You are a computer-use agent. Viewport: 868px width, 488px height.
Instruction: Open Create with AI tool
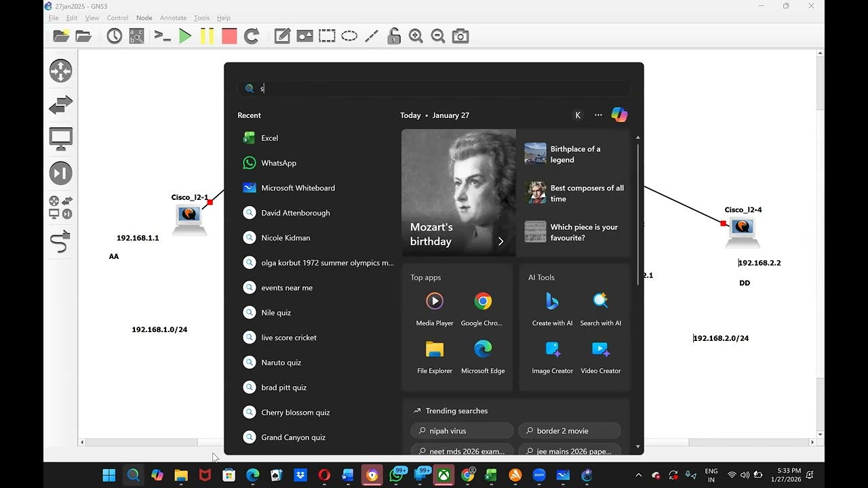552,309
